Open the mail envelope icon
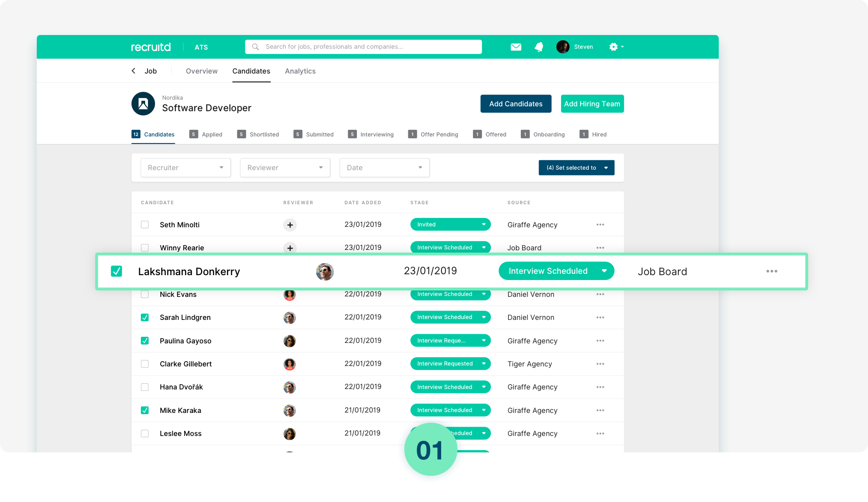Image resolution: width=868 pixels, height=502 pixels. point(515,47)
